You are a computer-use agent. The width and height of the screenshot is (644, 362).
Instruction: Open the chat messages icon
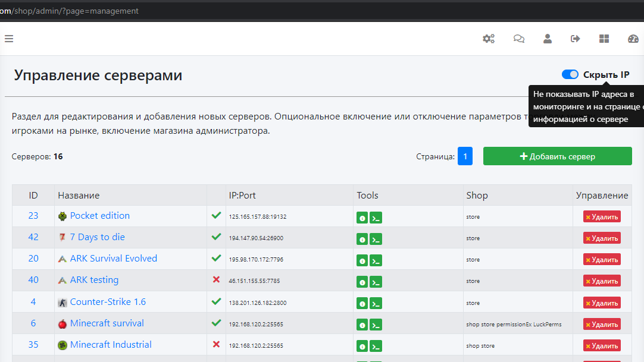[519, 39]
